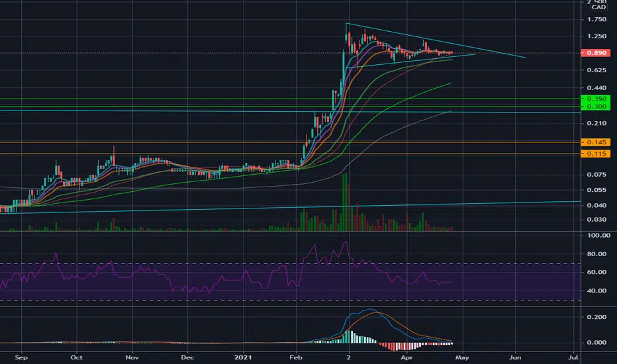This screenshot has width=617, height=364.
Task: Click the Sep label on time axis
Action: (21, 357)
